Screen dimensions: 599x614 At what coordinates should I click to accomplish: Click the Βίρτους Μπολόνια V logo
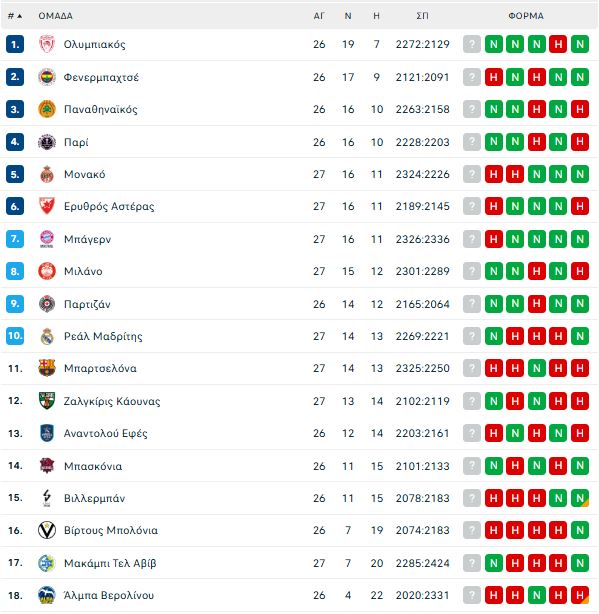click(x=47, y=530)
